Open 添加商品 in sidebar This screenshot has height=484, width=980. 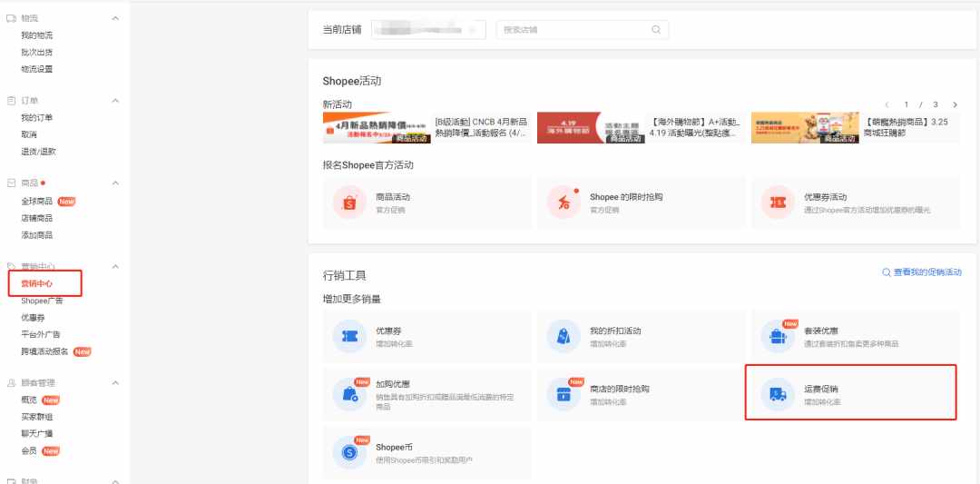coord(37,235)
